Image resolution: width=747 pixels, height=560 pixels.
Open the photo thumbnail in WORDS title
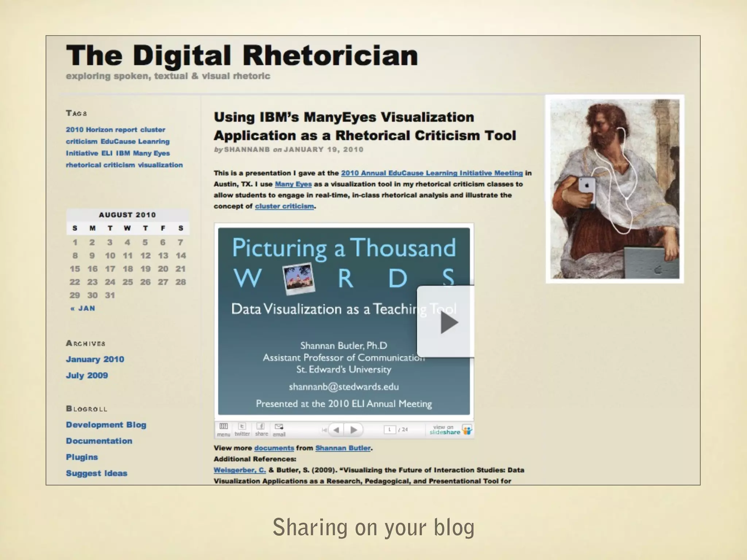(299, 279)
